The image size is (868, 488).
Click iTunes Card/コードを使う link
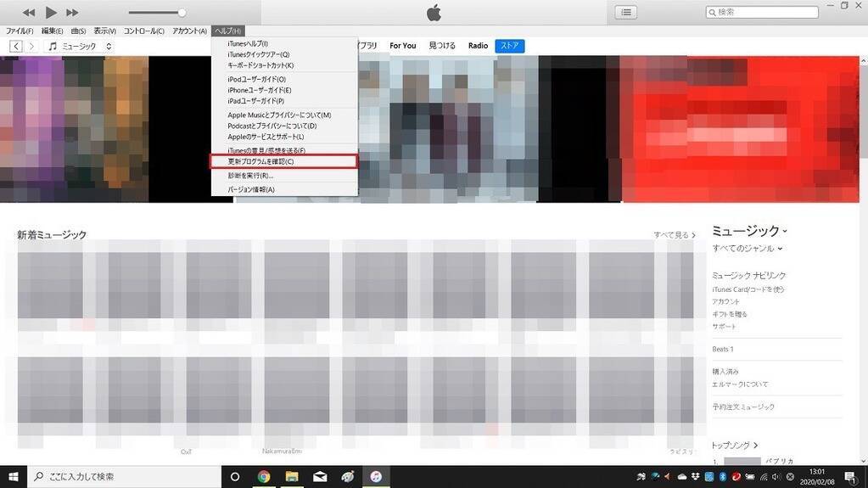[748, 289]
